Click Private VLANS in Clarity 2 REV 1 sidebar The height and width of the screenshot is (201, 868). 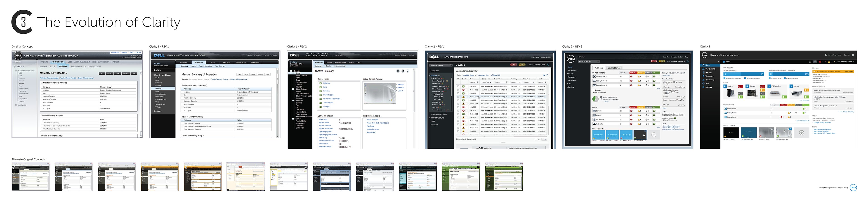tap(438, 97)
